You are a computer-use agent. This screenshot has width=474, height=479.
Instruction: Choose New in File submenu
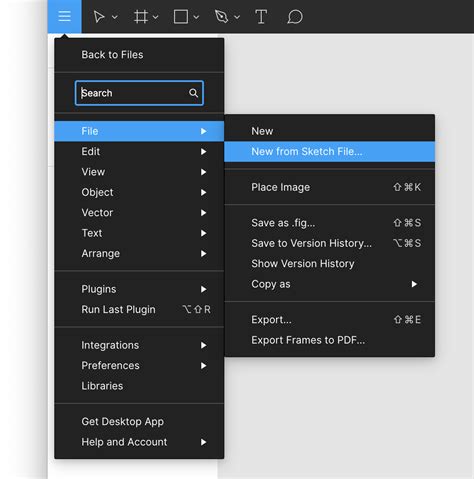[329, 131]
